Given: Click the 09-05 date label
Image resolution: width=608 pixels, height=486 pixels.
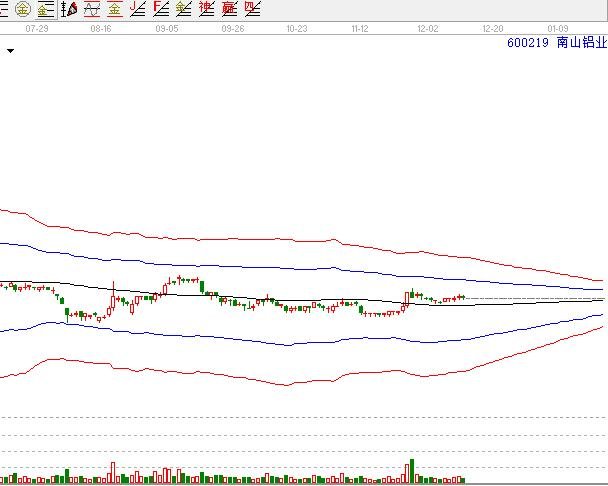Looking at the screenshot, I should pos(167,29).
